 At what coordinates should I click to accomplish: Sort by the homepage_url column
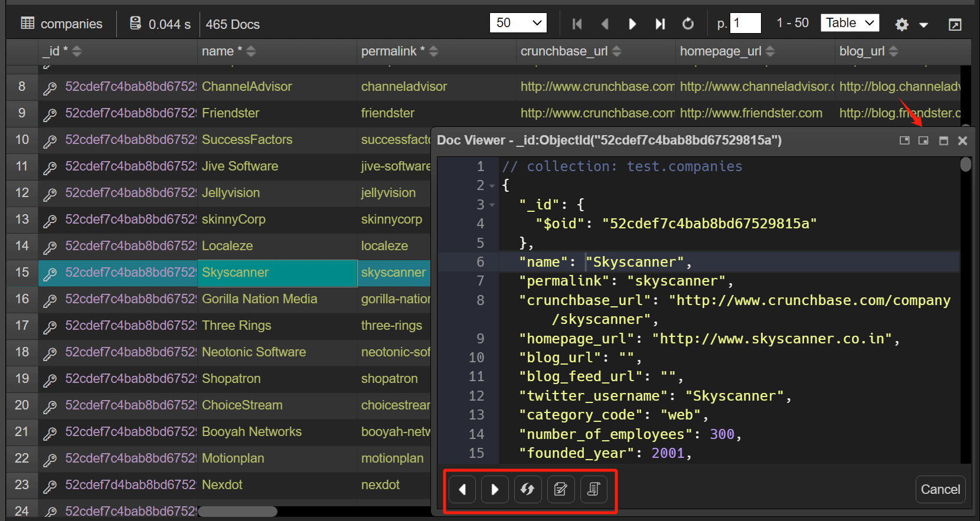[x=770, y=51]
